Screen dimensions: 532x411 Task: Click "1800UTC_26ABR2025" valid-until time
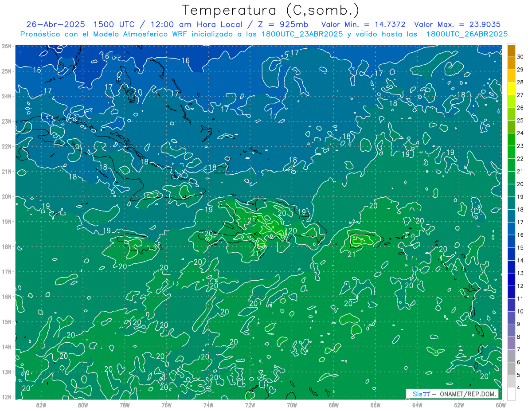(467, 34)
